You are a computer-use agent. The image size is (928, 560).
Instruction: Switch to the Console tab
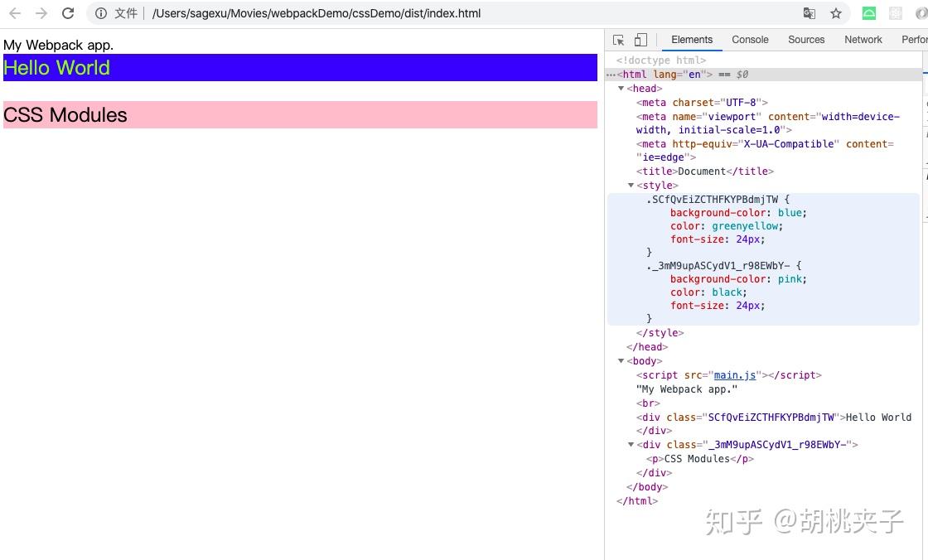750,40
